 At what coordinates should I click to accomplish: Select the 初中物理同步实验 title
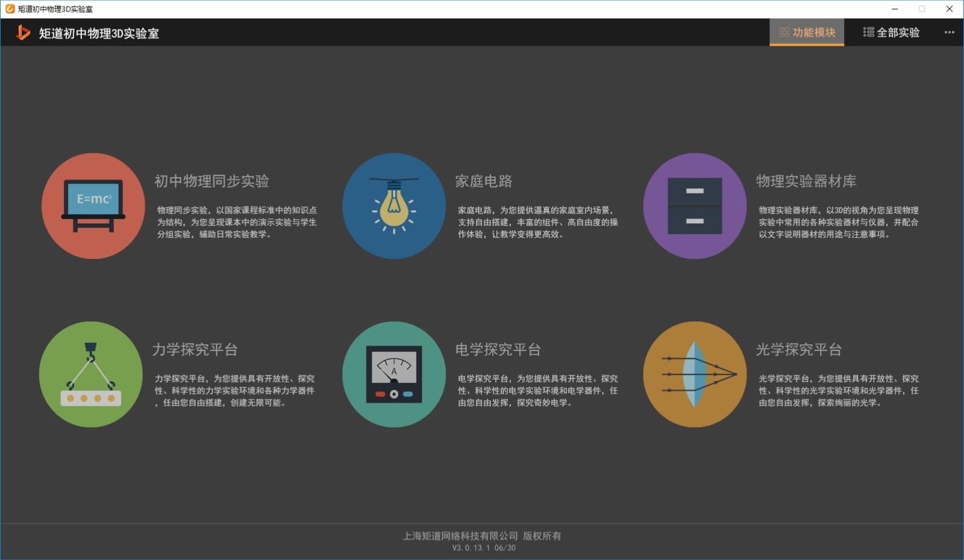[211, 181]
